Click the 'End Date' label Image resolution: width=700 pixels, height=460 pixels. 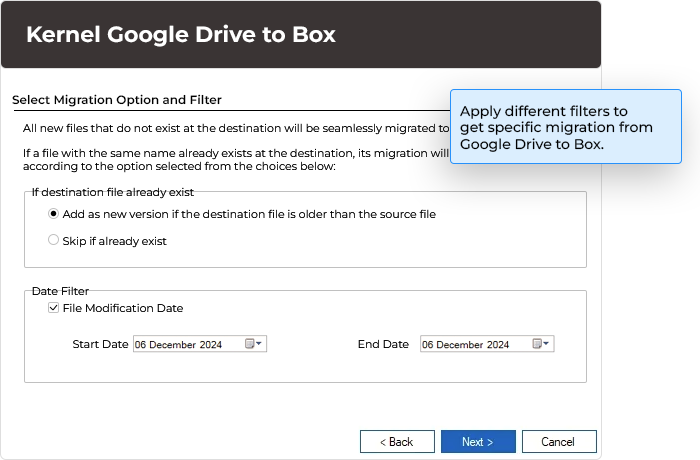click(x=383, y=344)
